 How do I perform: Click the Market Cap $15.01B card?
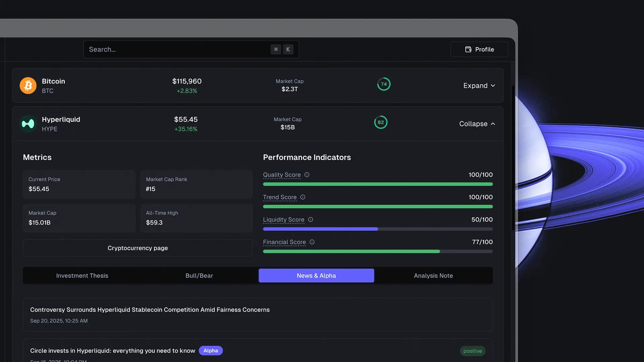[79, 218]
